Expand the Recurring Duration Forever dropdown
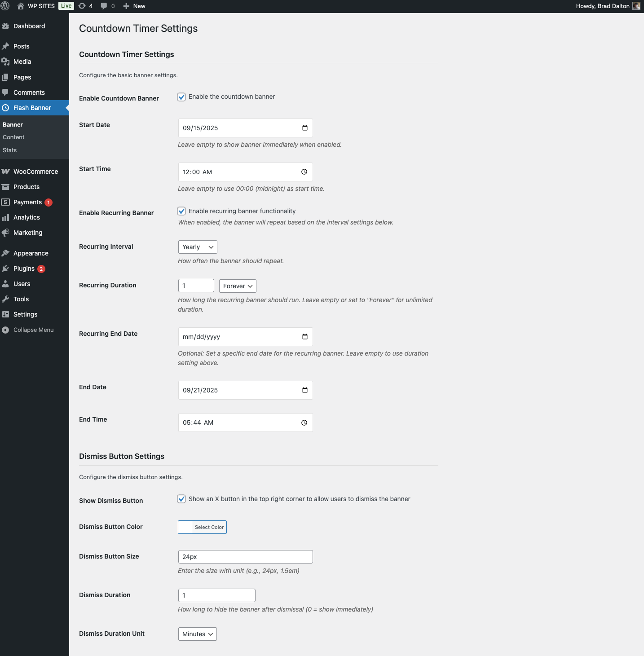The image size is (644, 656). coord(238,286)
